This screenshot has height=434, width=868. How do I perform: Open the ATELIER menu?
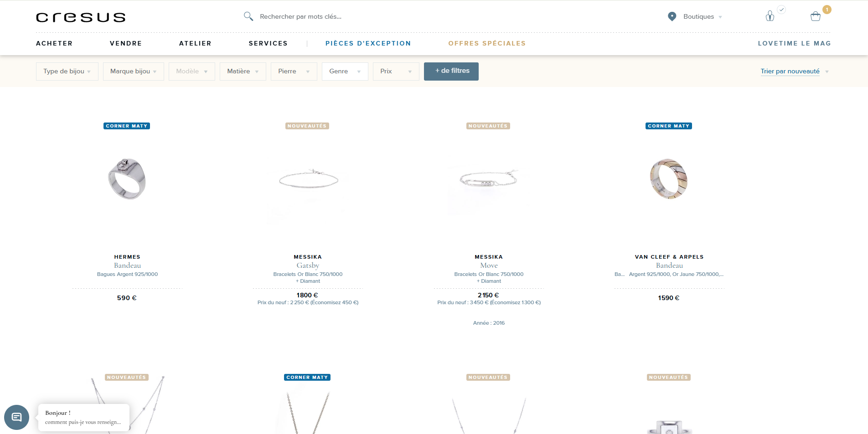pyautogui.click(x=195, y=43)
